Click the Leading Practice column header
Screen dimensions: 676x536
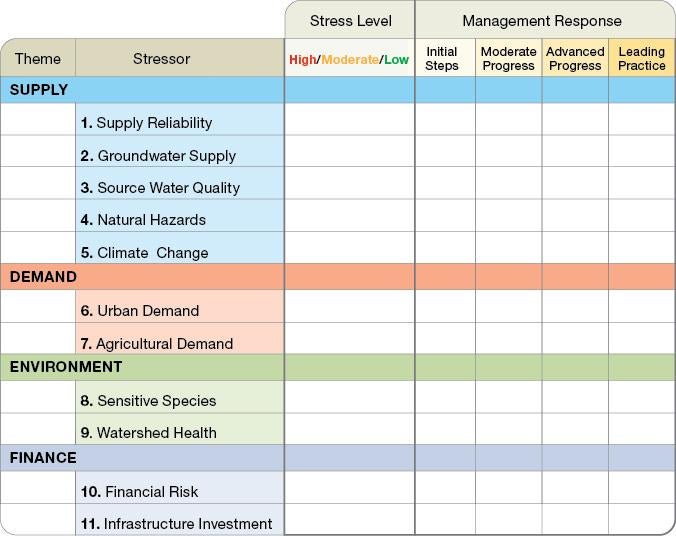642,59
